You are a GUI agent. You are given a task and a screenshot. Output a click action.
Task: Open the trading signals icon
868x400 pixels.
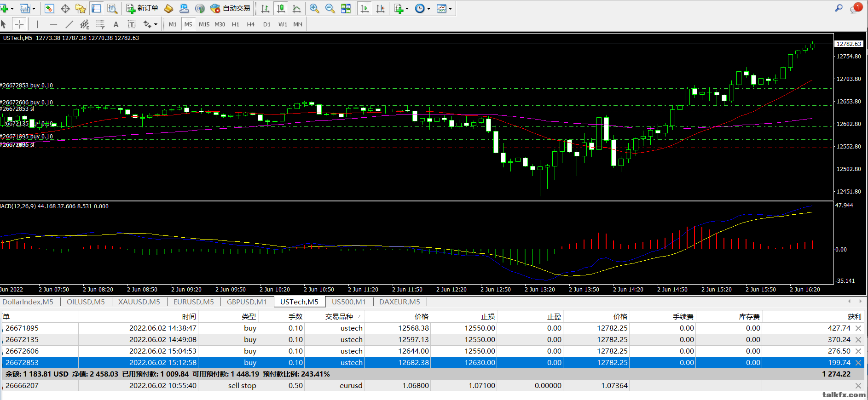point(200,8)
